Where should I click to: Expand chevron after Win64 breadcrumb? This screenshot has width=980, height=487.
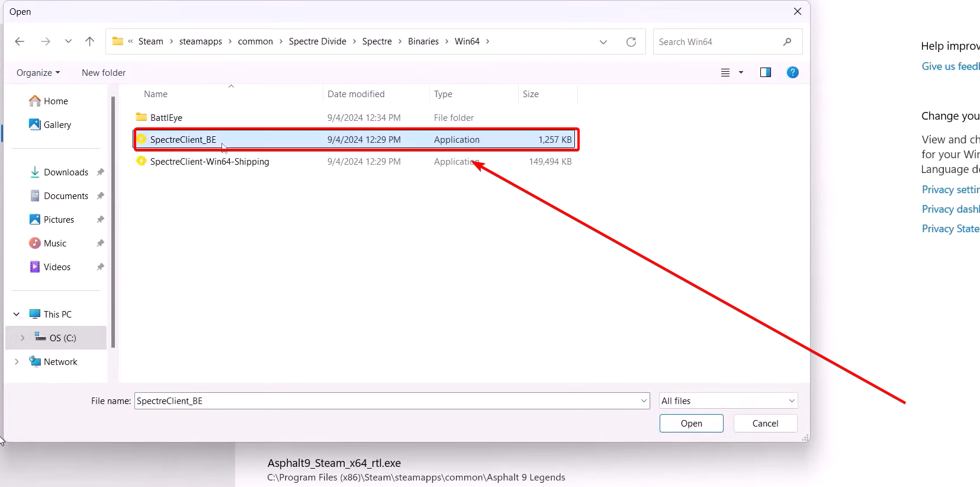click(x=488, y=41)
